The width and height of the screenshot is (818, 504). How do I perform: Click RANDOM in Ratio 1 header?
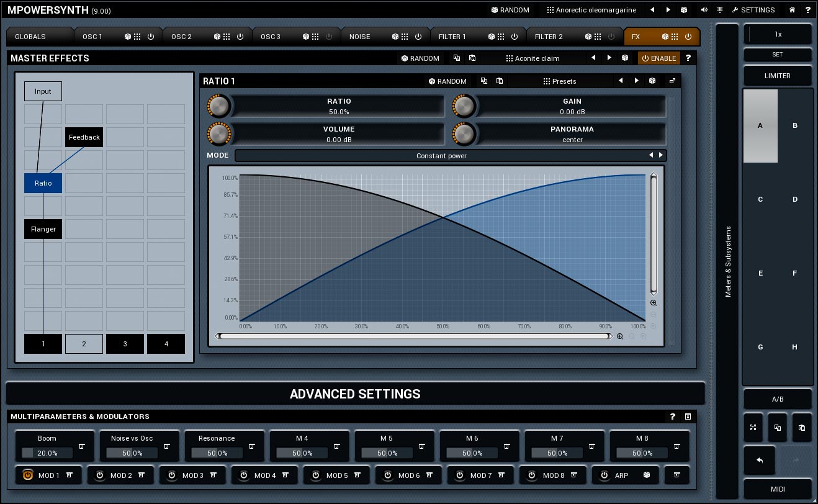tap(447, 81)
